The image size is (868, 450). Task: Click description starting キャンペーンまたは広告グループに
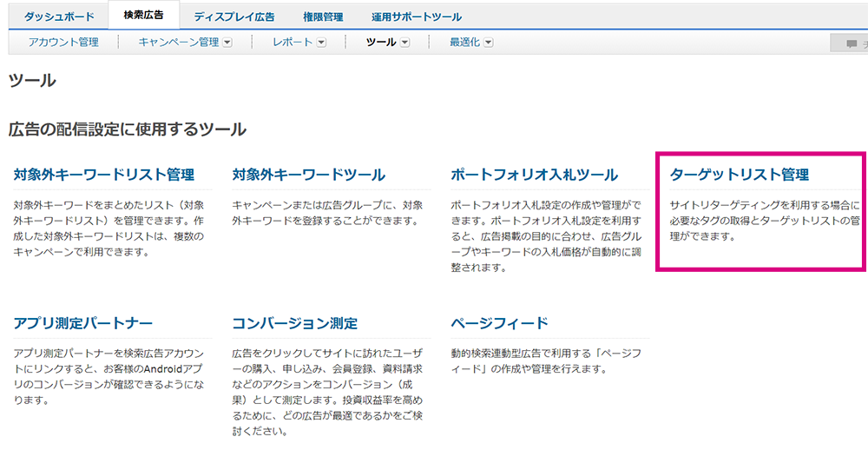pyautogui.click(x=328, y=214)
